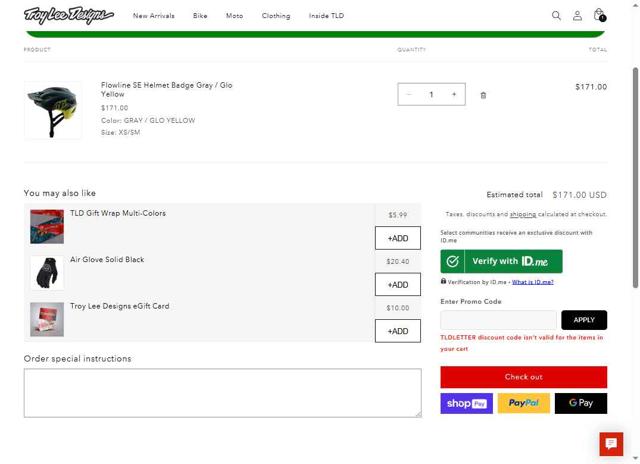Open Troy Lee Designs eGift Card title
The width and height of the screenshot is (640, 464).
(x=120, y=306)
